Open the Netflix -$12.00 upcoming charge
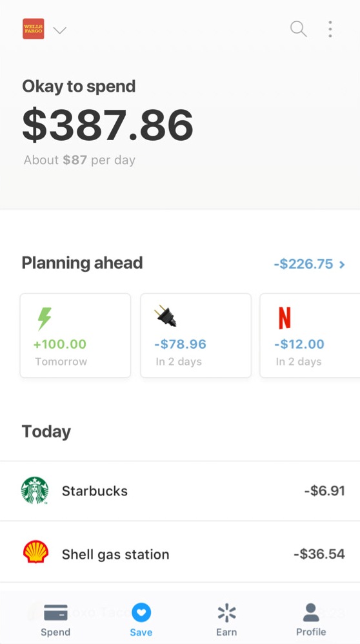Viewport: 360px width, 644px height. click(310, 335)
